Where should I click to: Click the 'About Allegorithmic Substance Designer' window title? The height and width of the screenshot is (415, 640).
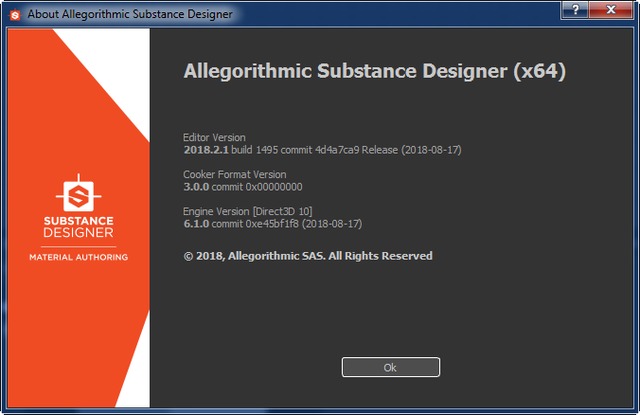(130, 14)
